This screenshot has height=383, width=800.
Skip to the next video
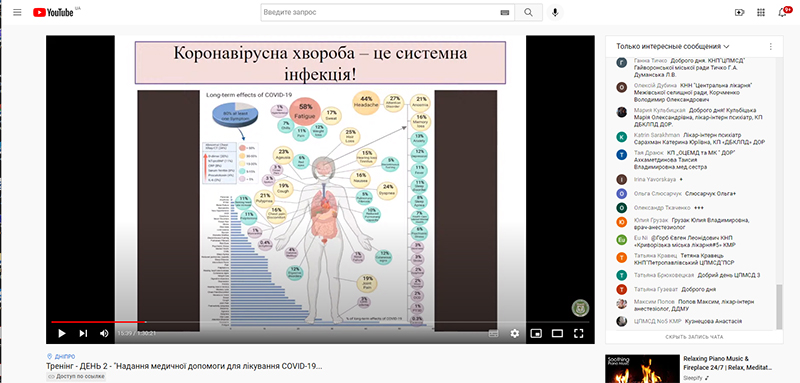click(83, 333)
